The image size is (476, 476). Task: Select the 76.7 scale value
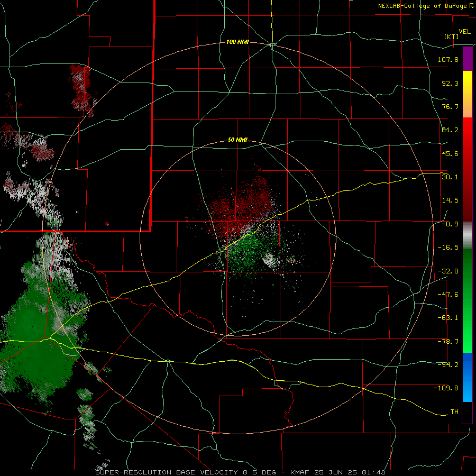tap(450, 106)
